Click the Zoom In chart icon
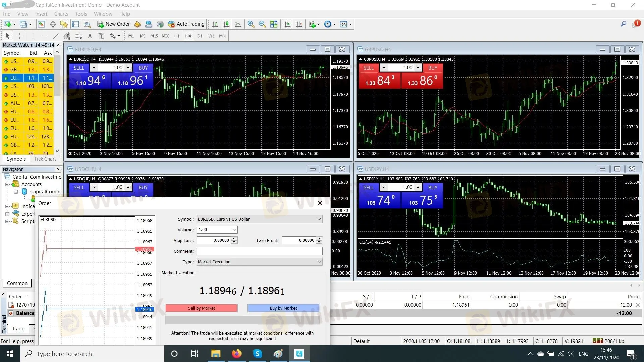 pyautogui.click(x=251, y=24)
